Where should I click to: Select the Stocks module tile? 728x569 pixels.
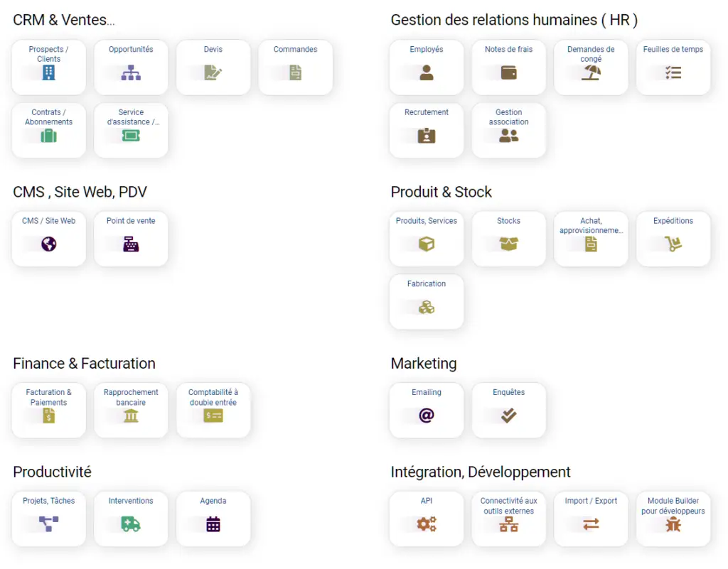pyautogui.click(x=509, y=239)
